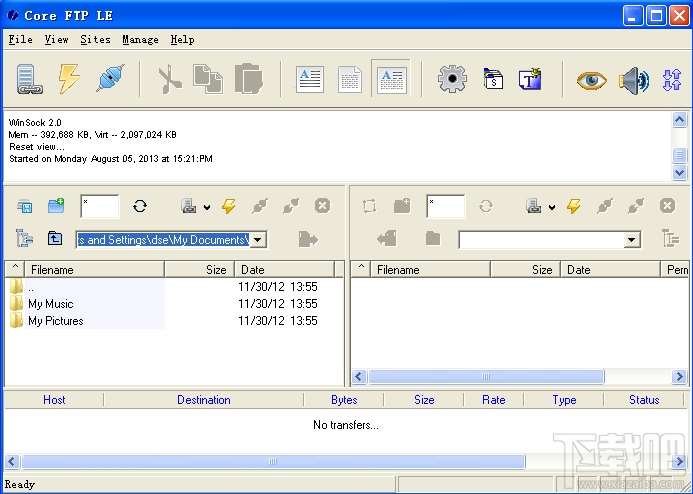Create new folder in remote pane
This screenshot has width=693, height=494.
pos(402,206)
